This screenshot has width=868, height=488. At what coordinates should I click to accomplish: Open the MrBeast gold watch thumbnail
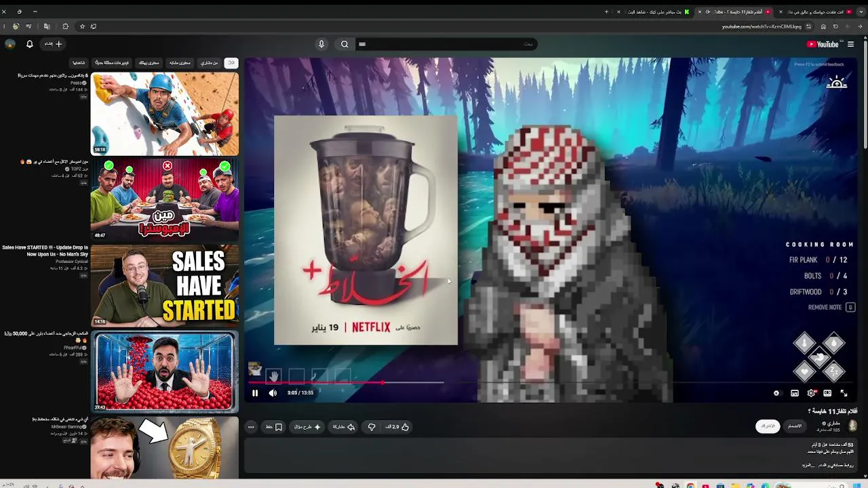(165, 448)
